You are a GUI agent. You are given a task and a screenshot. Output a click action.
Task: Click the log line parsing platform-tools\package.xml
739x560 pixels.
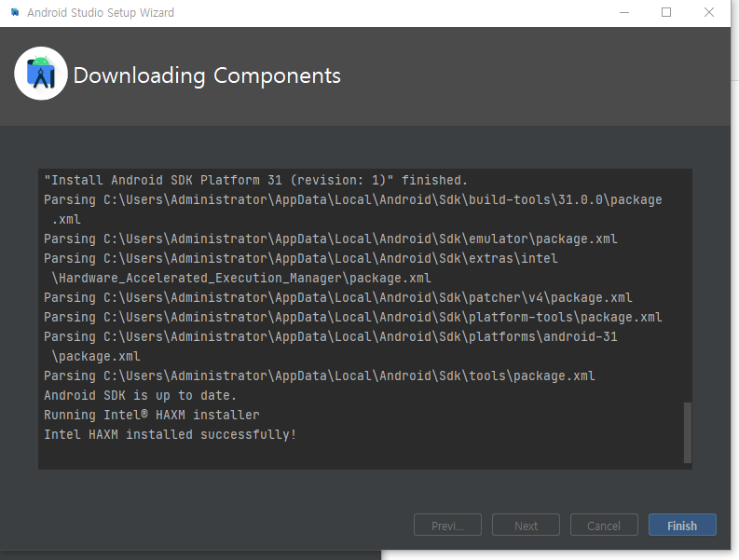353,317
